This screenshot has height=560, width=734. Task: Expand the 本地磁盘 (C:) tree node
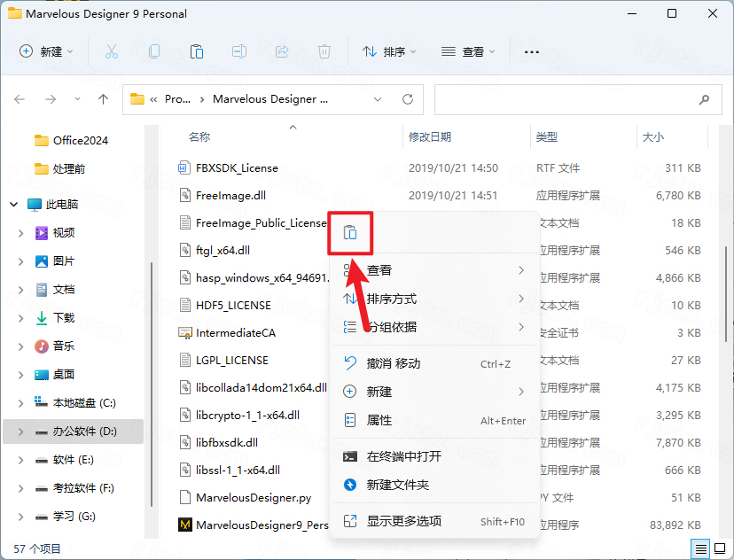tap(20, 403)
